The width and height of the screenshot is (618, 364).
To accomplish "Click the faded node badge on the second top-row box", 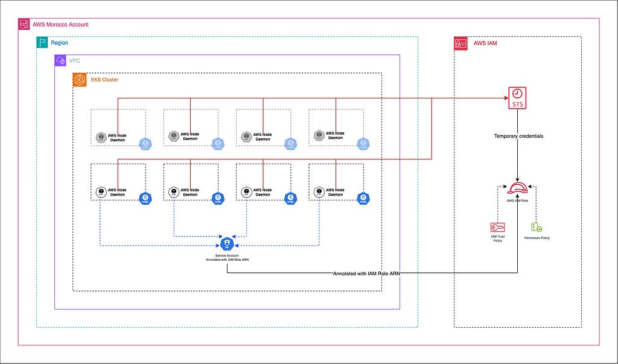I will click(x=218, y=144).
